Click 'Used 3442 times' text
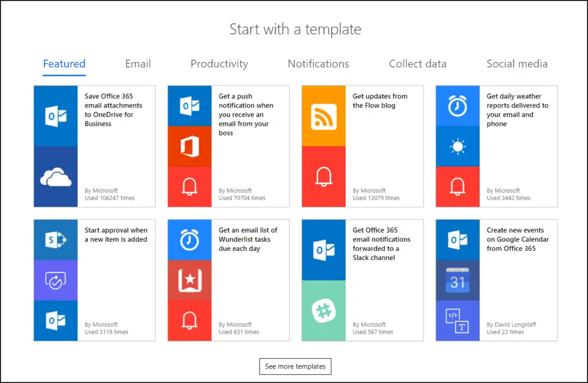 [509, 198]
